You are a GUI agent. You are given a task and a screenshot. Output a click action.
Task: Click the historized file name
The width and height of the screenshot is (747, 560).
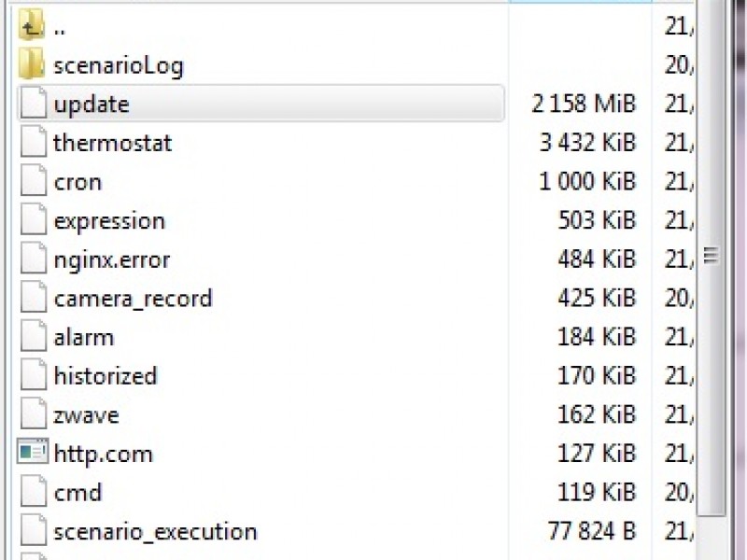pyautogui.click(x=106, y=376)
